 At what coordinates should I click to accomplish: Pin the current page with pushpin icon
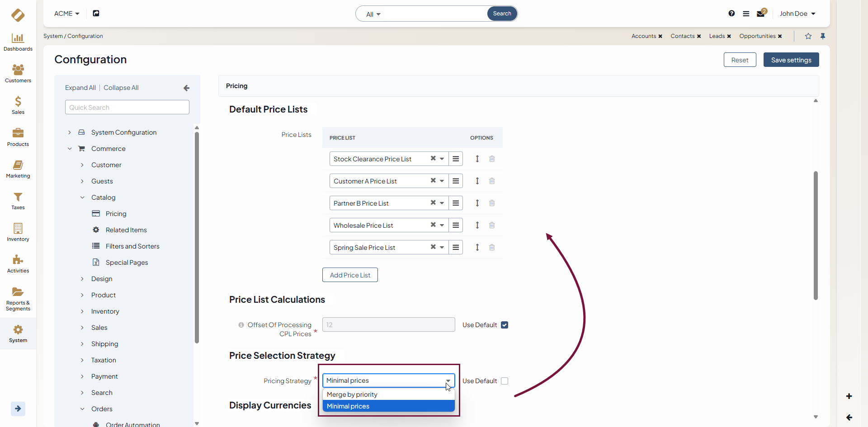pyautogui.click(x=823, y=36)
